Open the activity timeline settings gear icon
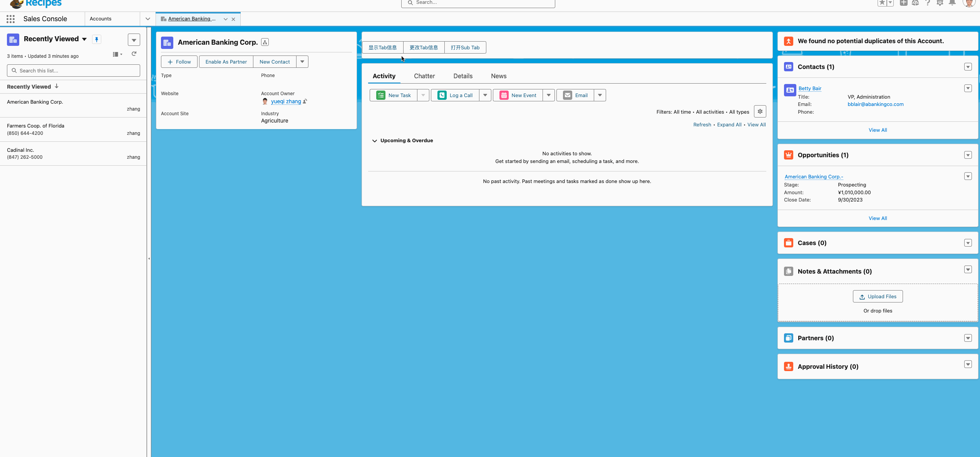This screenshot has height=457, width=980. (x=760, y=111)
